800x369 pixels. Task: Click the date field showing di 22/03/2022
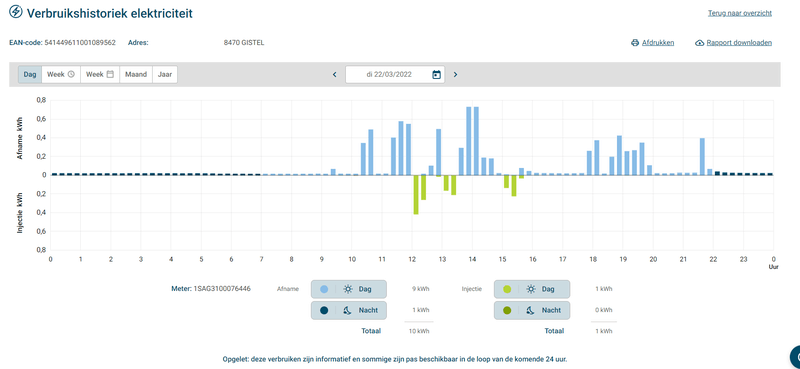tap(395, 75)
